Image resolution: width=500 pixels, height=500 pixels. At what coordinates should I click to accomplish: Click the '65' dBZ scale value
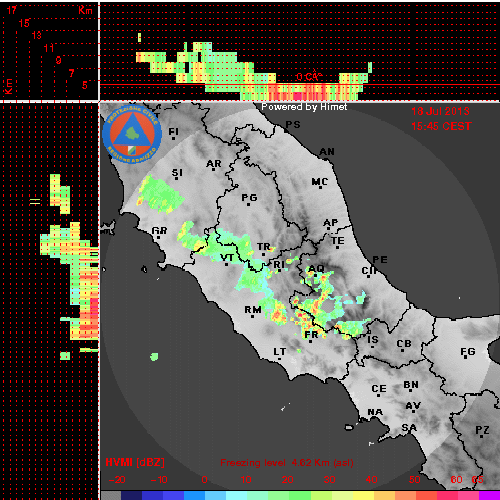477,480
